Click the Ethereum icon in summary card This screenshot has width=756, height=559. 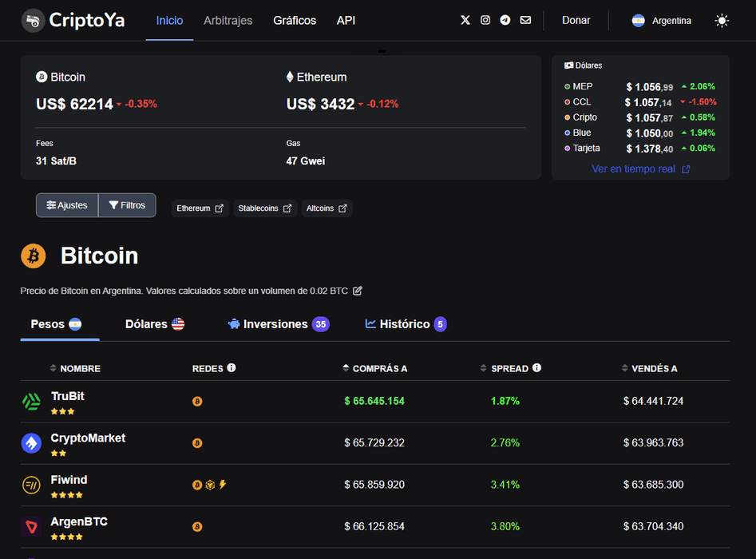click(290, 77)
